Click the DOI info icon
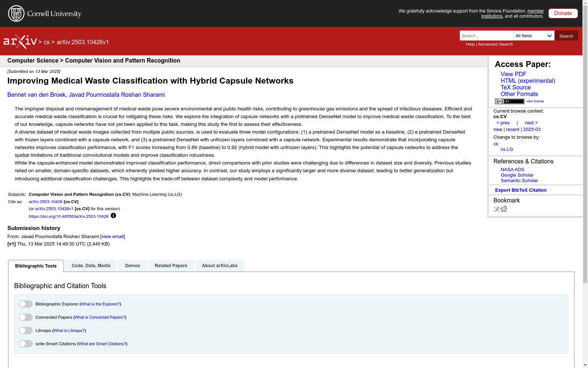Viewport: 588px width, 368px height. point(113,216)
